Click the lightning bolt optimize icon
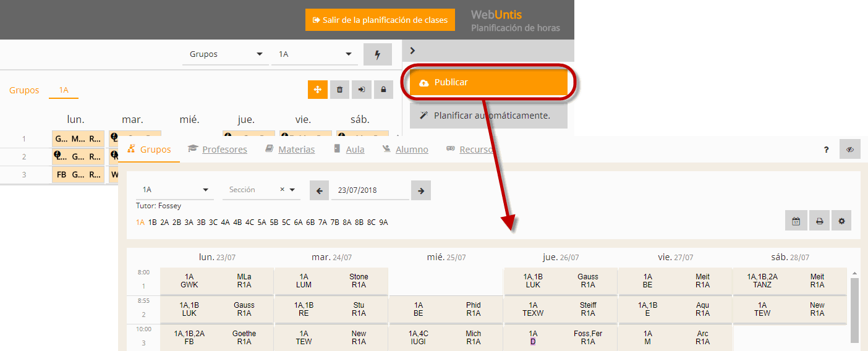Image resolution: width=868 pixels, height=351 pixels. coord(378,54)
